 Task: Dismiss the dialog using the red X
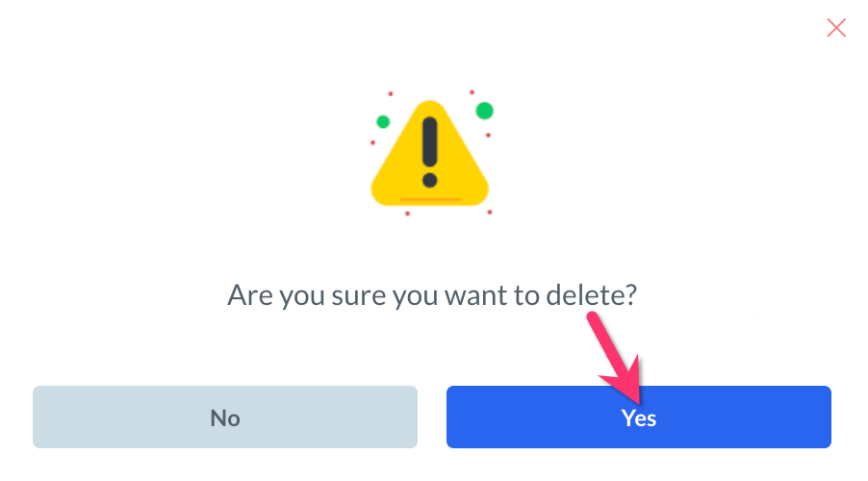(x=836, y=28)
